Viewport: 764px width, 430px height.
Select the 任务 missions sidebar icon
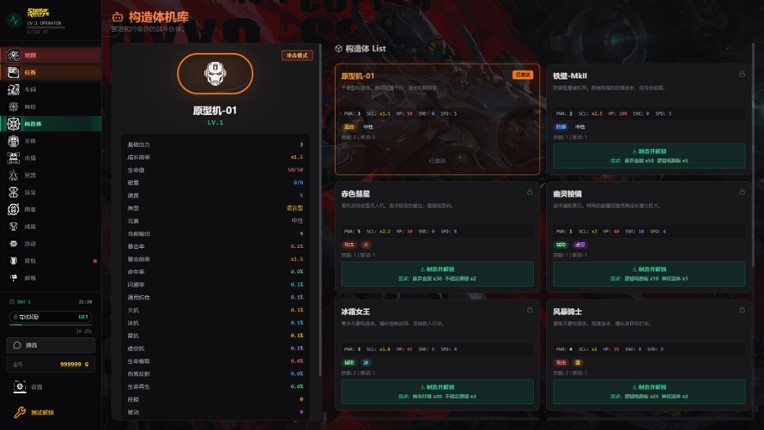14,72
